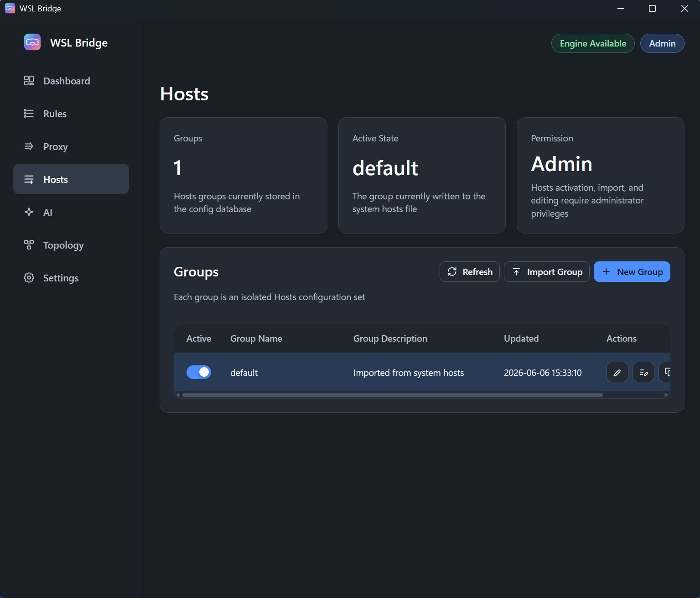Screen dimensions: 700x598
Task: Click the Engine Available status badge
Action: coord(593,43)
